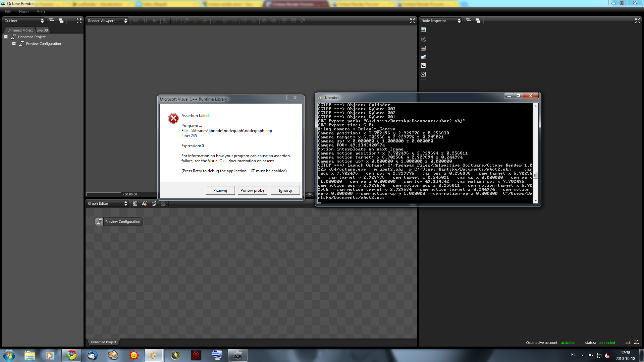Image resolution: width=644 pixels, height=362 pixels.
Task: Click the histogram imager icon in Node Inspector
Action: pos(423,66)
